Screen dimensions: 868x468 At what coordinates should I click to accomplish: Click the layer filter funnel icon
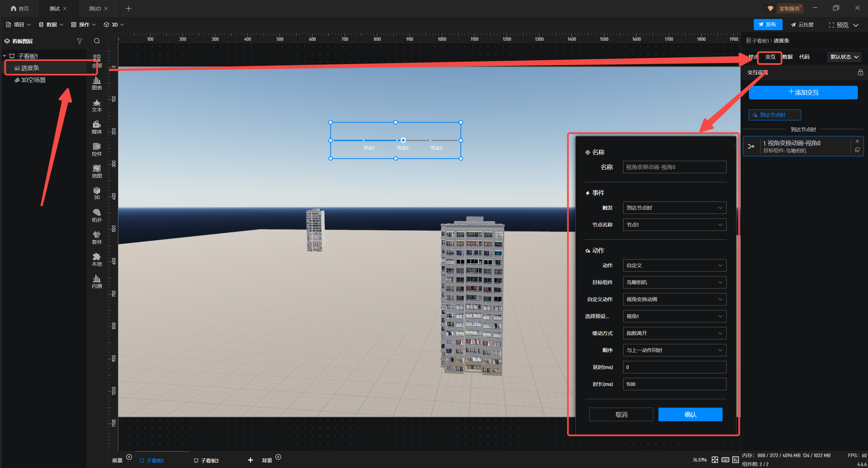tap(79, 41)
